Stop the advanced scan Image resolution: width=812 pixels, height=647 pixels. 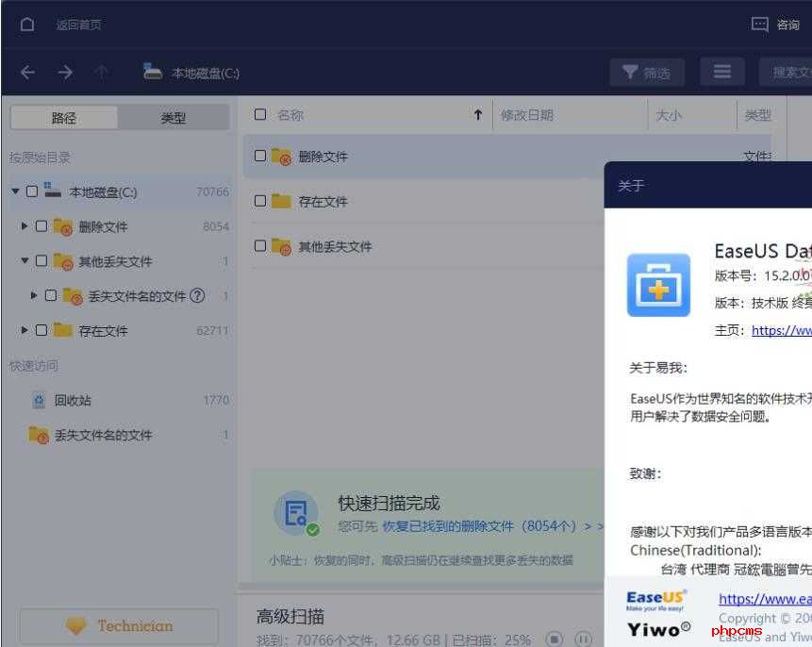click(x=555, y=639)
